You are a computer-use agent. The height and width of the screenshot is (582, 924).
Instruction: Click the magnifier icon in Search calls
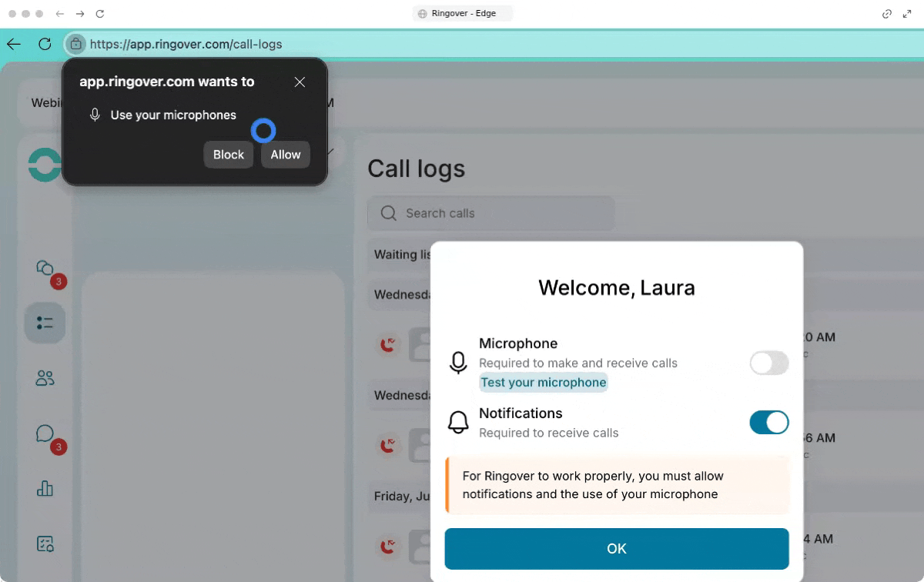(x=390, y=213)
